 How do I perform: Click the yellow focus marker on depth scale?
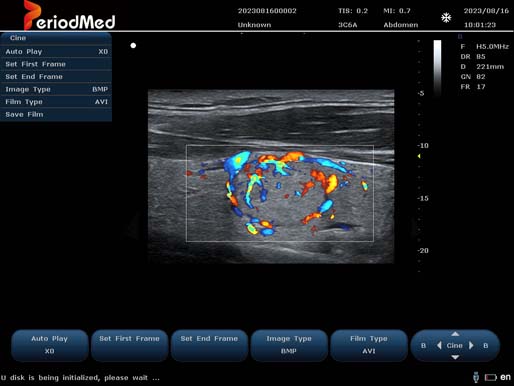point(419,156)
